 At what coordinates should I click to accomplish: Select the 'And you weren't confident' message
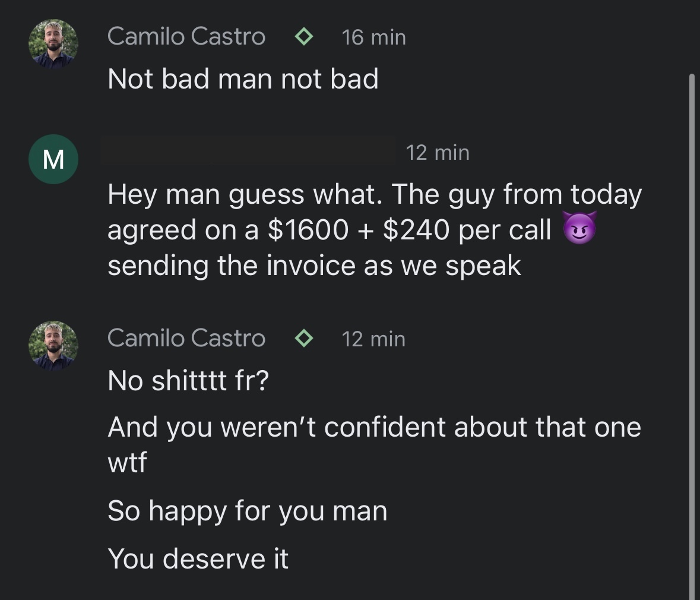[375, 444]
